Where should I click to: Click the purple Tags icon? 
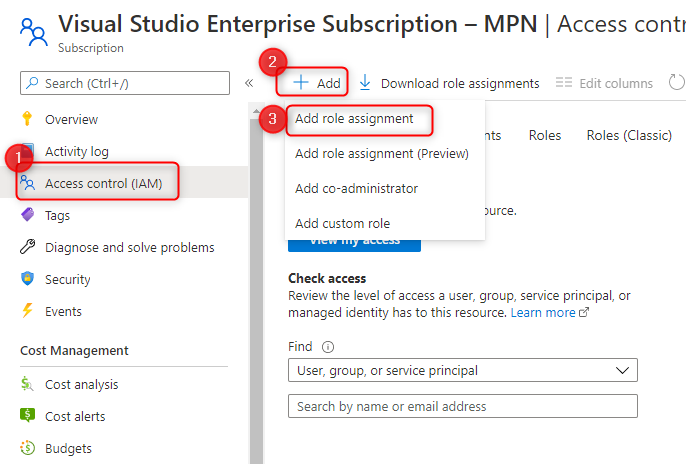pos(28,215)
